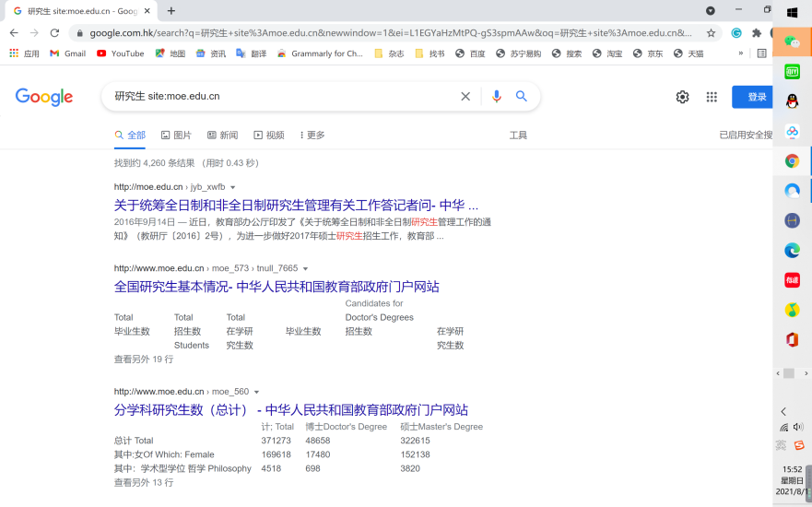Click the 登录 sign-in button

pyautogui.click(x=752, y=97)
